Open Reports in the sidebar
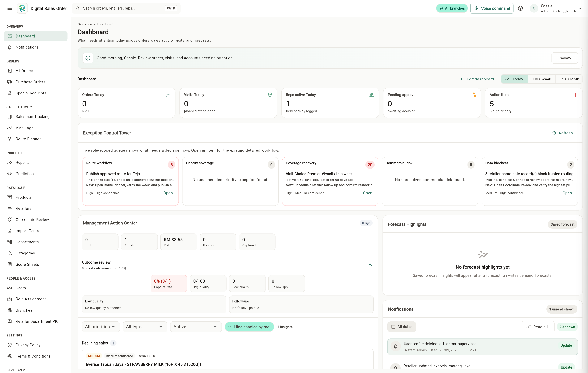This screenshot has width=588, height=373. point(36,162)
